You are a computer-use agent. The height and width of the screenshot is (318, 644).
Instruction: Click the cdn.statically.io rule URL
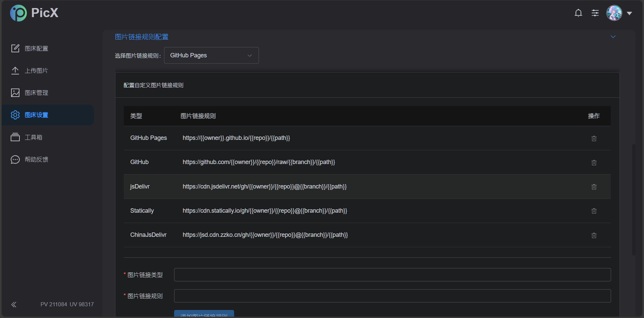(x=265, y=211)
